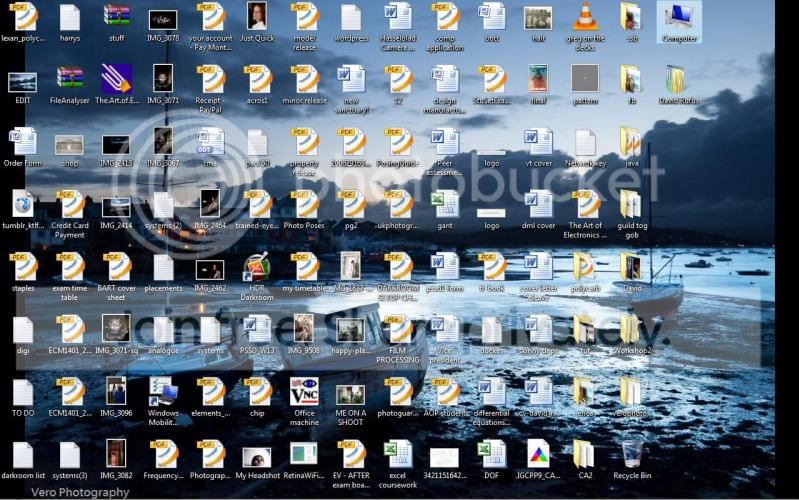Screen dimensions: 799x500
Task: Select the 'EV - AFTER exam boa...' PDF icon
Action: pos(351,454)
